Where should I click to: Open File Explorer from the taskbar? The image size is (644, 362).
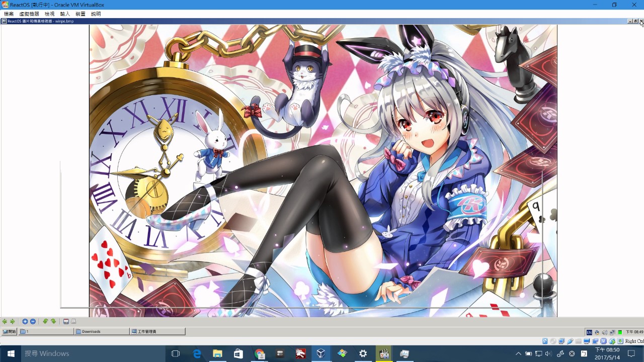click(x=217, y=353)
